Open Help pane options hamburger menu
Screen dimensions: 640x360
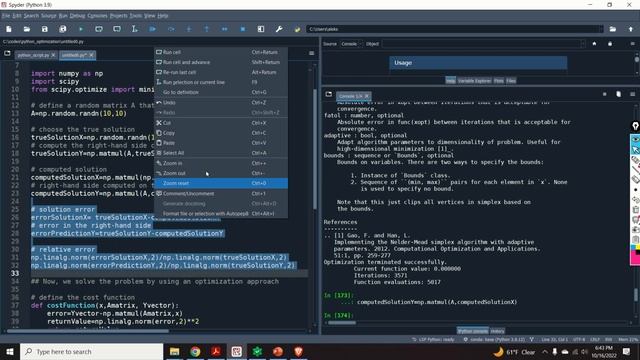[x=632, y=44]
